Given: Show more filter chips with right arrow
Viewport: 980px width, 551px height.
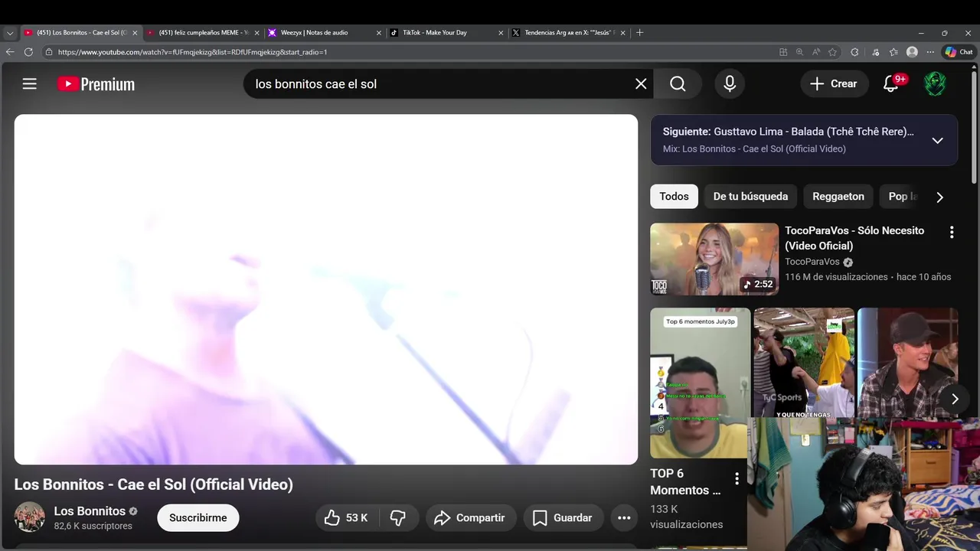Looking at the screenshot, I should (939, 197).
